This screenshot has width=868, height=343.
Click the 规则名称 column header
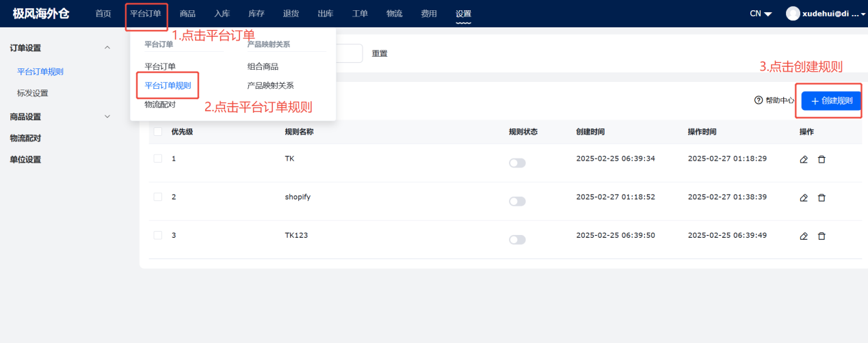[x=300, y=132]
